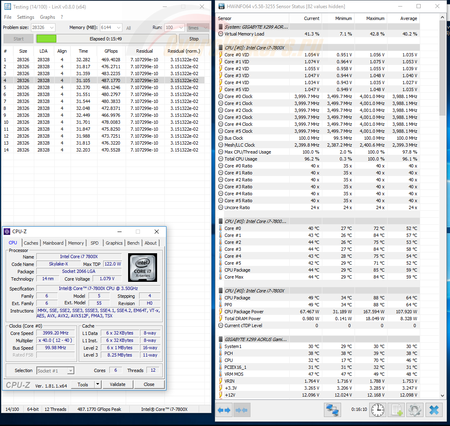
Task: Click the Core #0 VID voltage icon
Action: (220, 55)
